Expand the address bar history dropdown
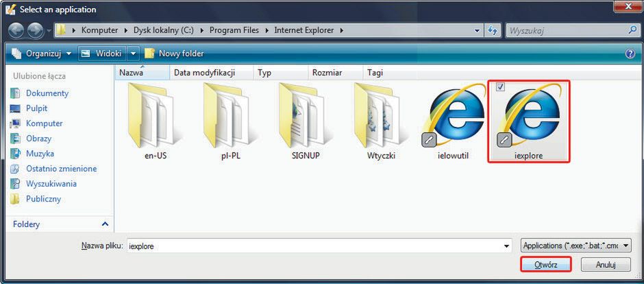Viewport: 644px width, 284px height. (x=476, y=30)
